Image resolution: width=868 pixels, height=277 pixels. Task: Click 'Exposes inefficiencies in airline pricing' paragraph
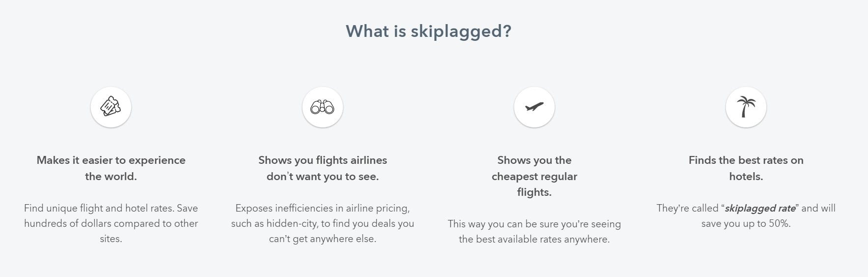323,223
